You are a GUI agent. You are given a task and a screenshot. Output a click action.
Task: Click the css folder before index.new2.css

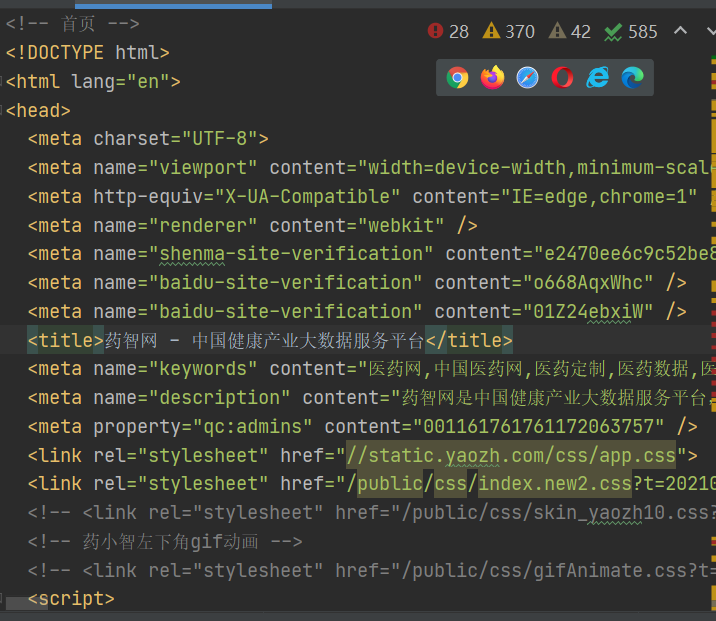(450, 484)
